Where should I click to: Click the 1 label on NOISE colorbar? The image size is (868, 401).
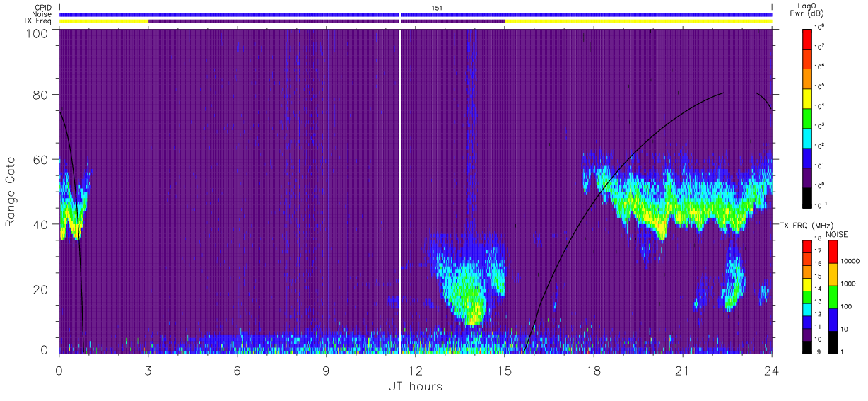[841, 352]
